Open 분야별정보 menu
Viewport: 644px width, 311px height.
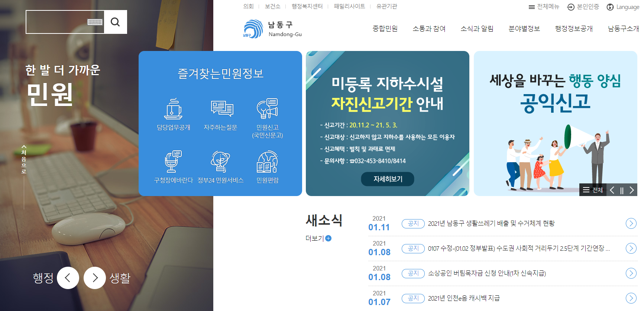pyautogui.click(x=524, y=29)
